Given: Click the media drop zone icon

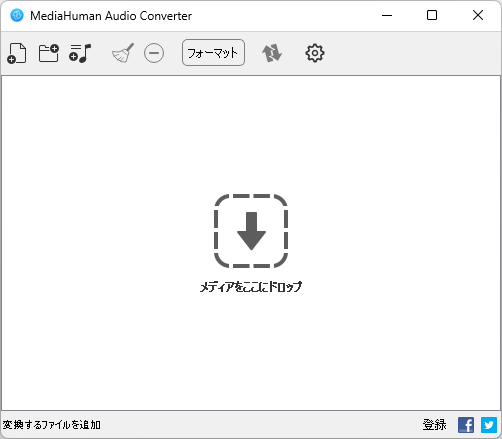Looking at the screenshot, I should [251, 231].
